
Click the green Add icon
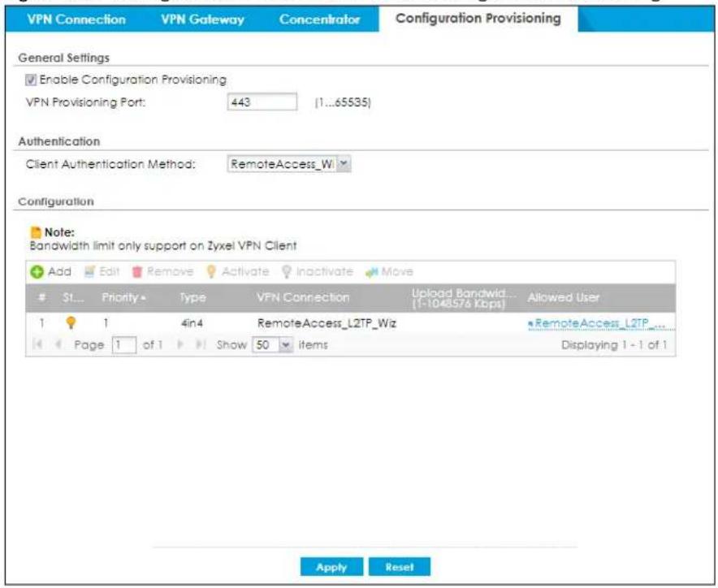37,272
